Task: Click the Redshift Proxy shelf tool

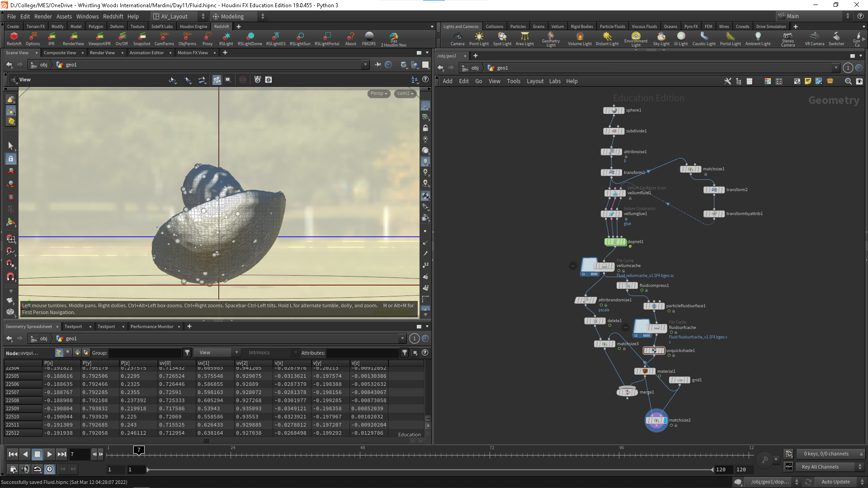Action: 208,38
